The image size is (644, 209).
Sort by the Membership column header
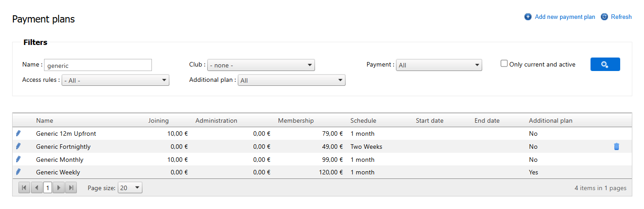296,120
